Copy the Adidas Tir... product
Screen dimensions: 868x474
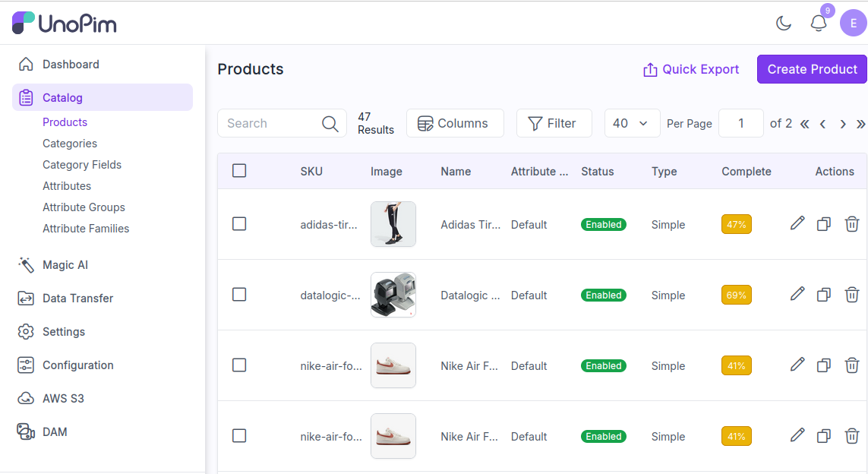click(824, 224)
